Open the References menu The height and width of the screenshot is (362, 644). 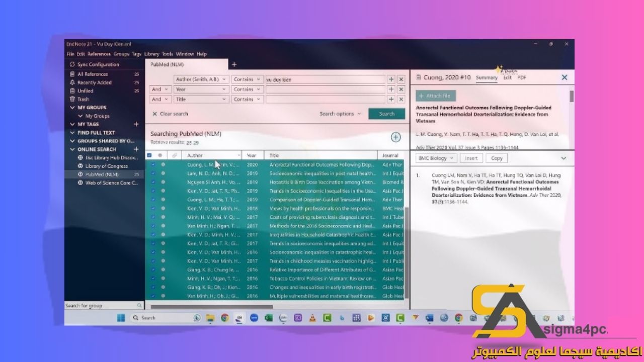click(x=99, y=54)
